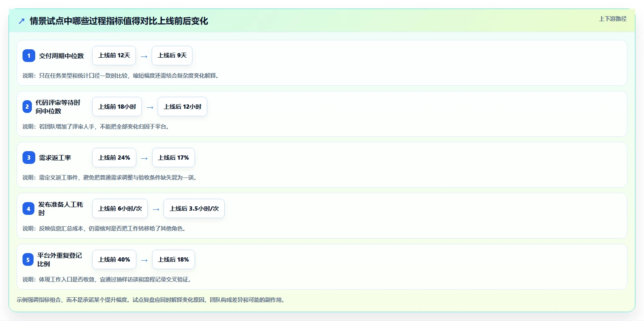644x321 pixels.
Task: Click the 上下游路径 label in header
Action: [x=613, y=19]
